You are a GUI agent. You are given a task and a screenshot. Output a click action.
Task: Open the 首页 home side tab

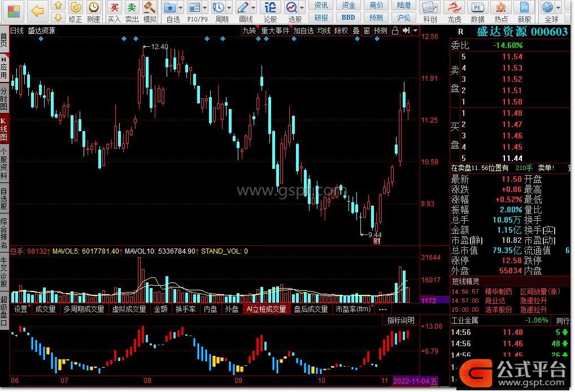[x=4, y=40]
